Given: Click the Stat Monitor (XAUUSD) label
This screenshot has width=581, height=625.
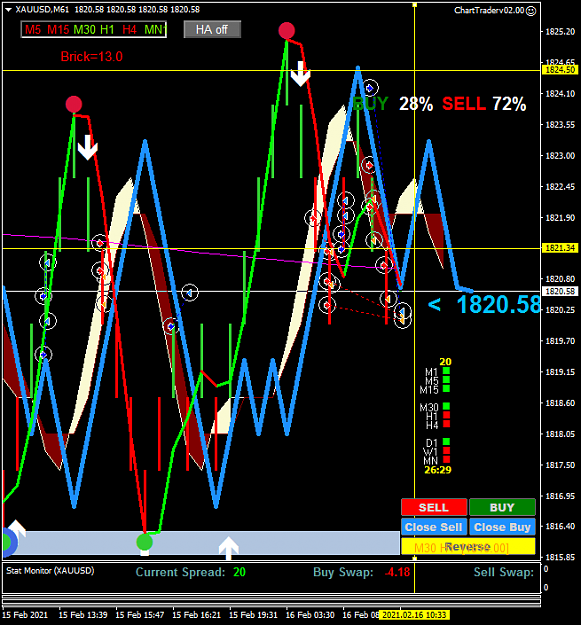Looking at the screenshot, I should (50, 571).
